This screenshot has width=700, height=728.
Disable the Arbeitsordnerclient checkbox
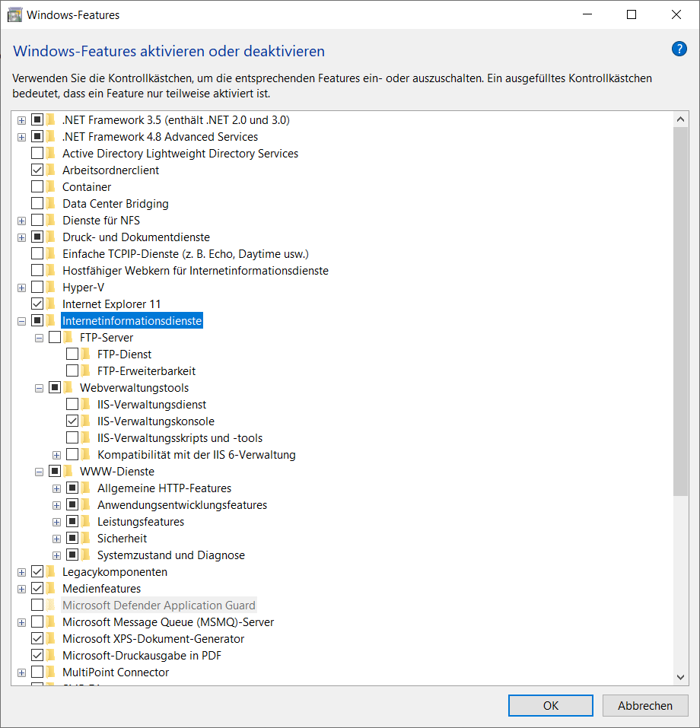tap(37, 170)
